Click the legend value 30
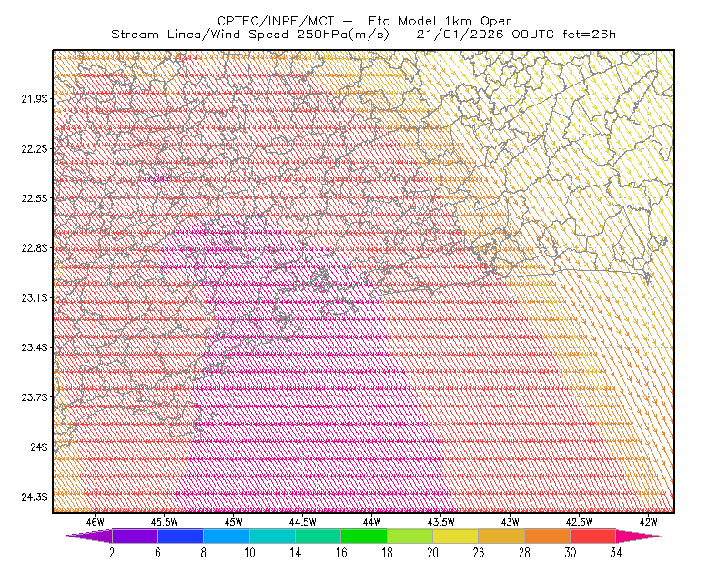 coord(571,553)
